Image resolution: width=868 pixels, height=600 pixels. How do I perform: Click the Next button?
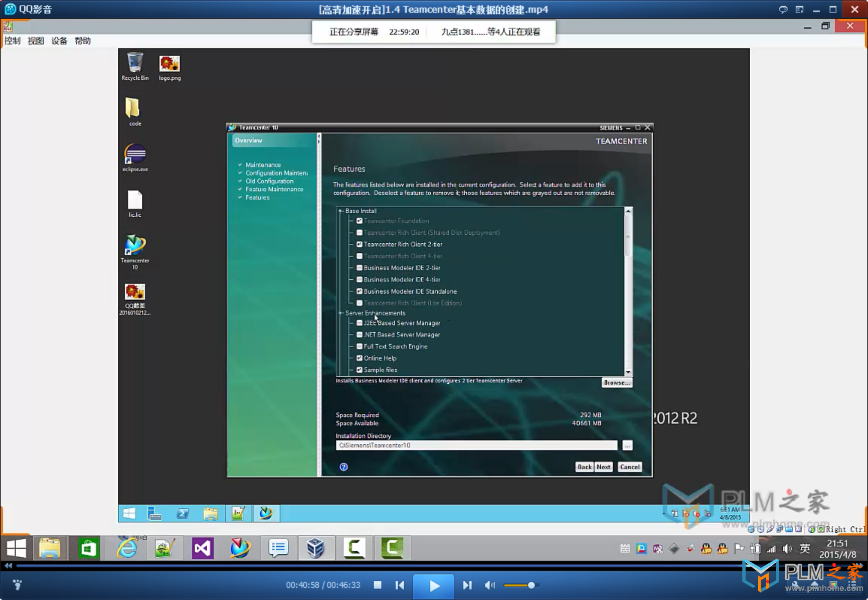604,467
